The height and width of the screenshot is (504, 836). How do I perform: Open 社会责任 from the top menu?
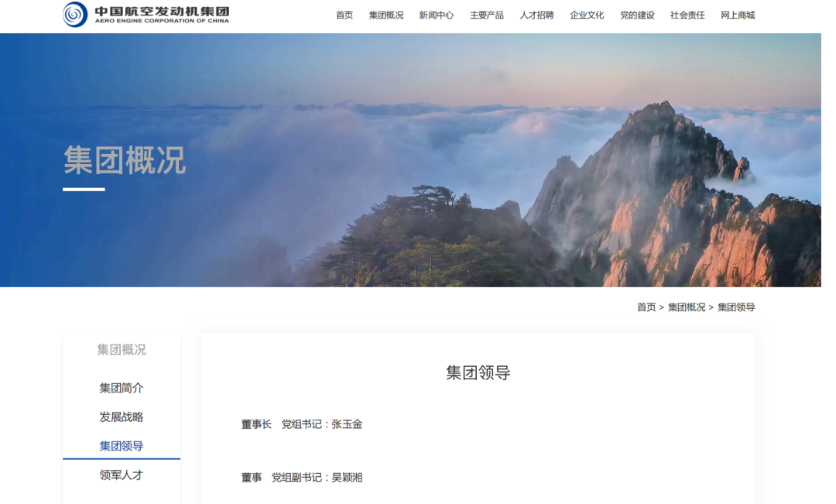(x=687, y=15)
